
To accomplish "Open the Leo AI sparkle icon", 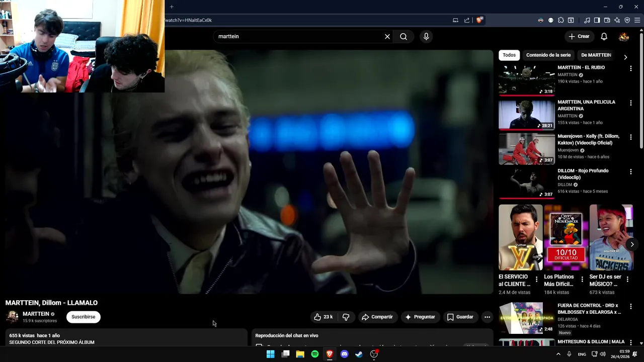I will tap(617, 20).
